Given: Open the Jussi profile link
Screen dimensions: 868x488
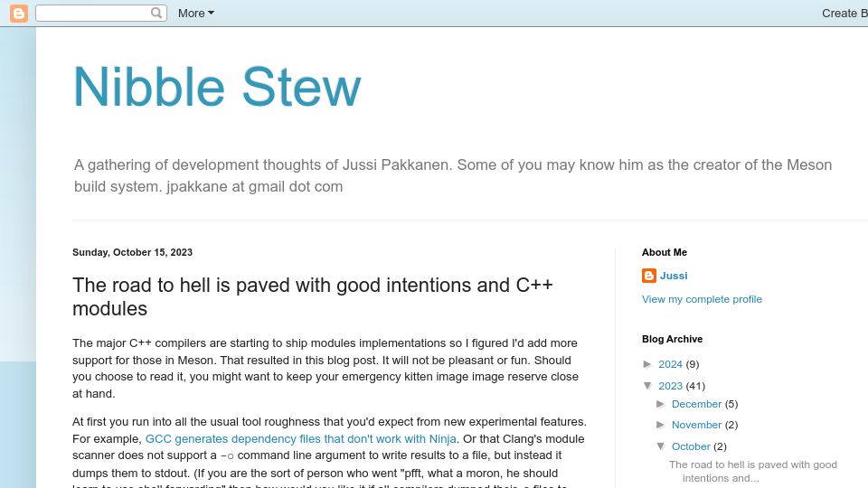Looking at the screenshot, I should 674,276.
